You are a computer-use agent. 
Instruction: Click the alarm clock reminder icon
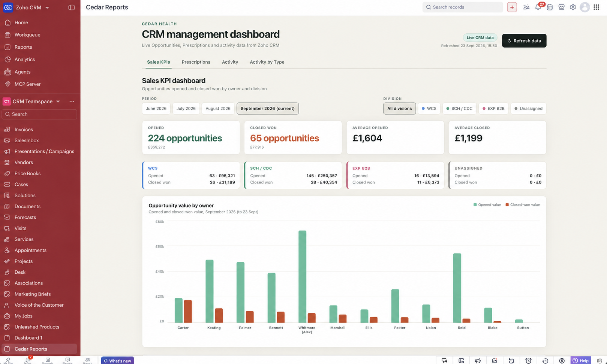[528, 361]
